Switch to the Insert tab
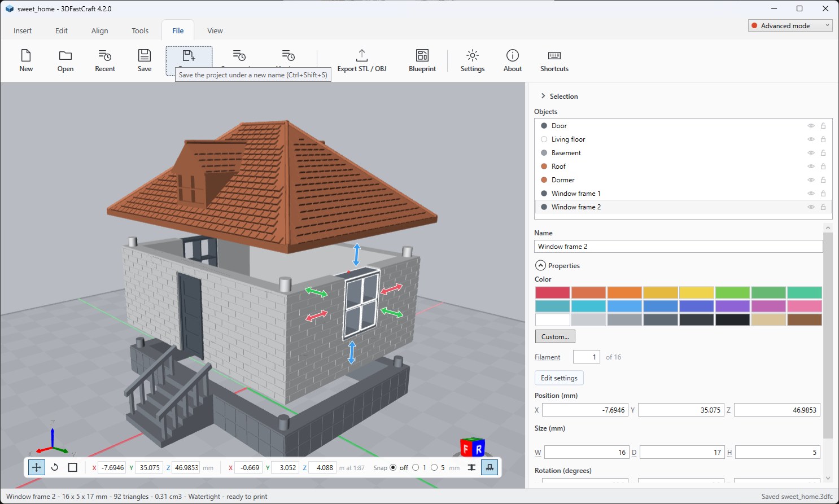This screenshot has height=504, width=839. pyautogui.click(x=23, y=30)
